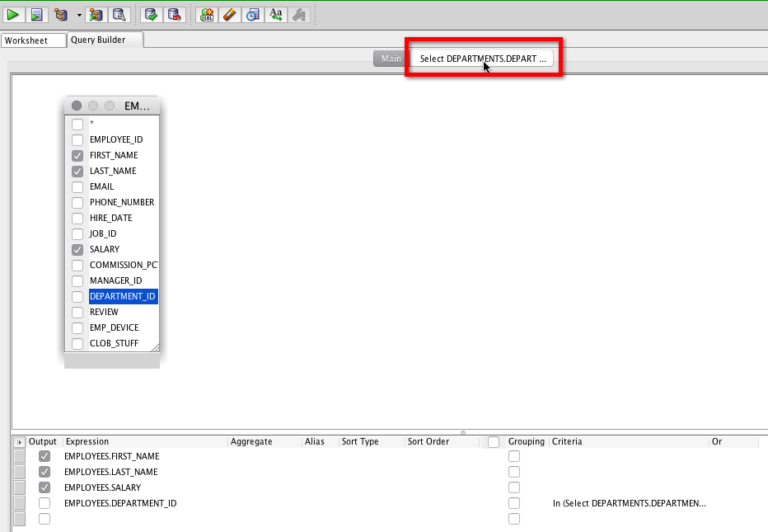The image size is (768, 532).
Task: Click the Expression column header
Action: 145,441
